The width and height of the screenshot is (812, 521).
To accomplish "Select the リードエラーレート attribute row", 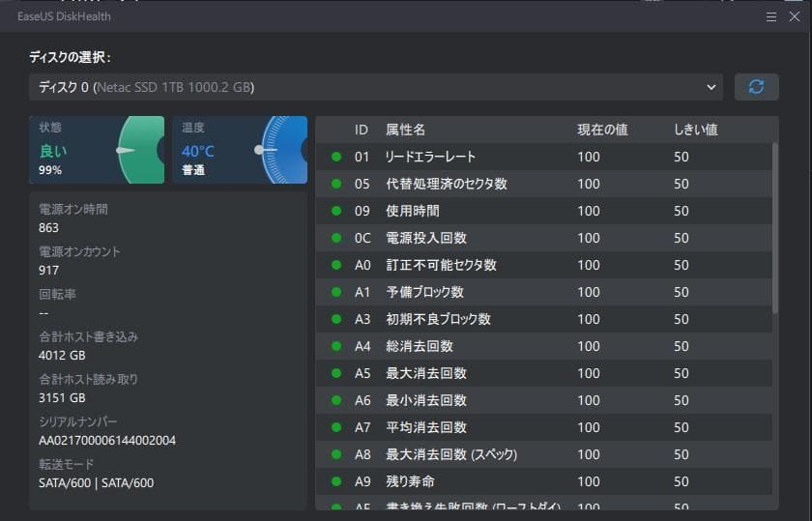I will click(x=543, y=157).
